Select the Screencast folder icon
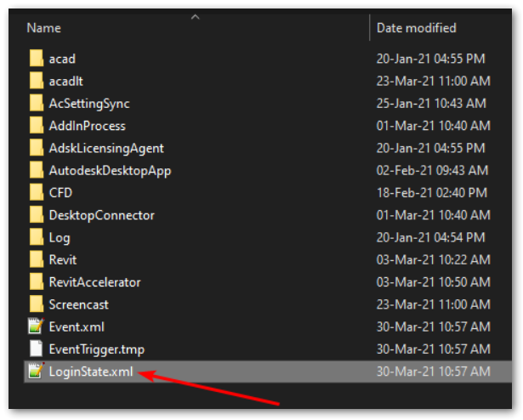523x420 pixels. pyautogui.click(x=36, y=304)
